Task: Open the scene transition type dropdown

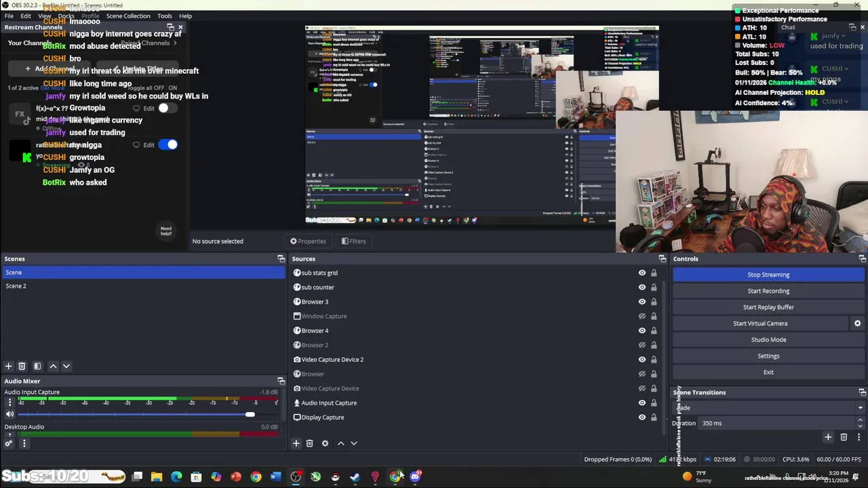Action: (x=768, y=408)
